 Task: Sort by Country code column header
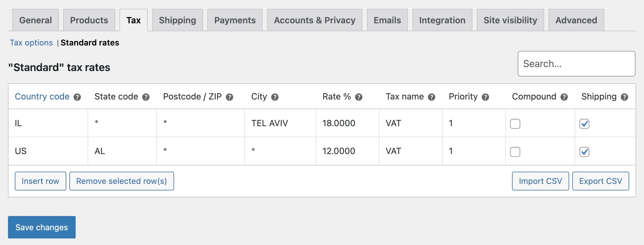[x=42, y=97]
